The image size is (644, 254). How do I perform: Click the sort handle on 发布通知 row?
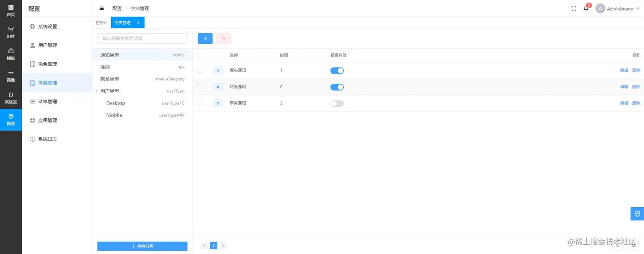click(x=218, y=70)
